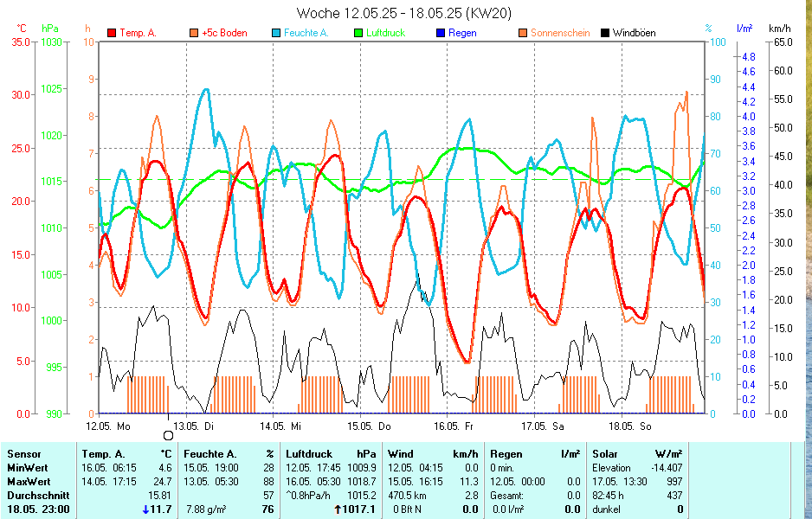The width and height of the screenshot is (812, 519).
Task: Click the 'Regen' legend label
Action: tap(462, 33)
